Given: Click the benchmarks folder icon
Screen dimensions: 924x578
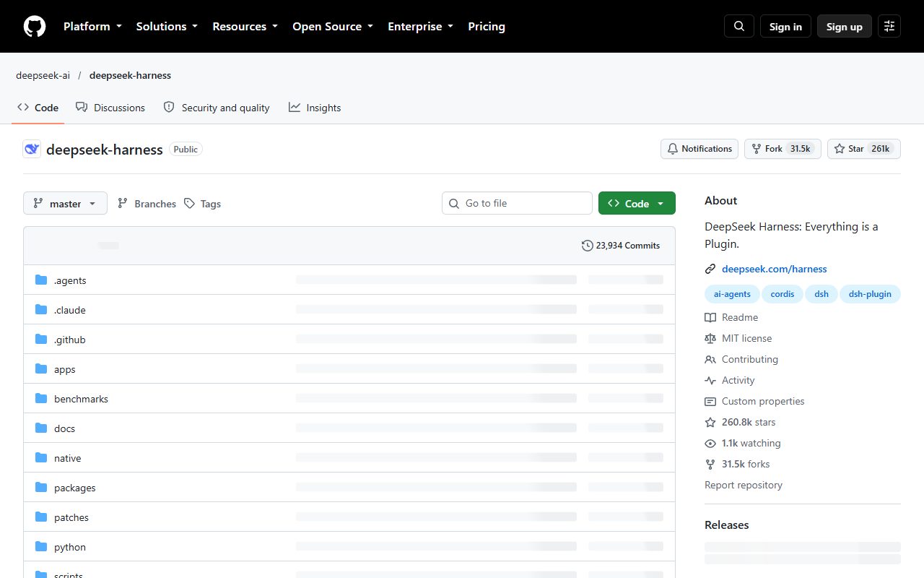Looking at the screenshot, I should 41,399.
